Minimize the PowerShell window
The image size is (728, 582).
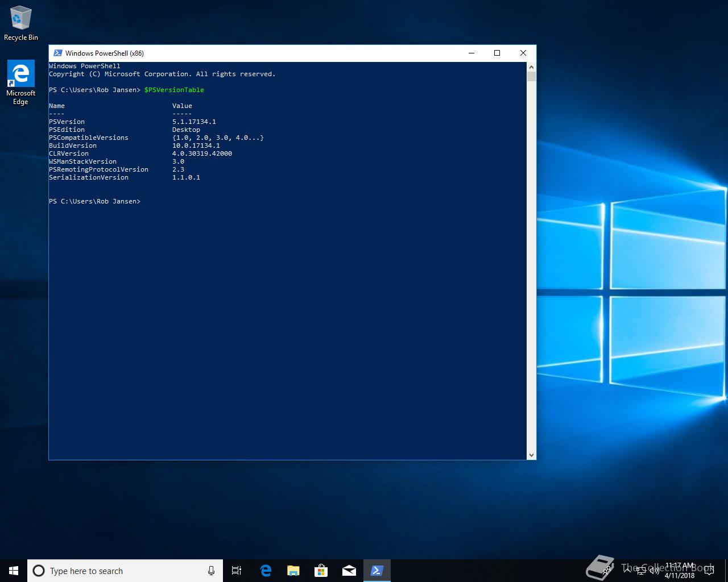pyautogui.click(x=471, y=53)
